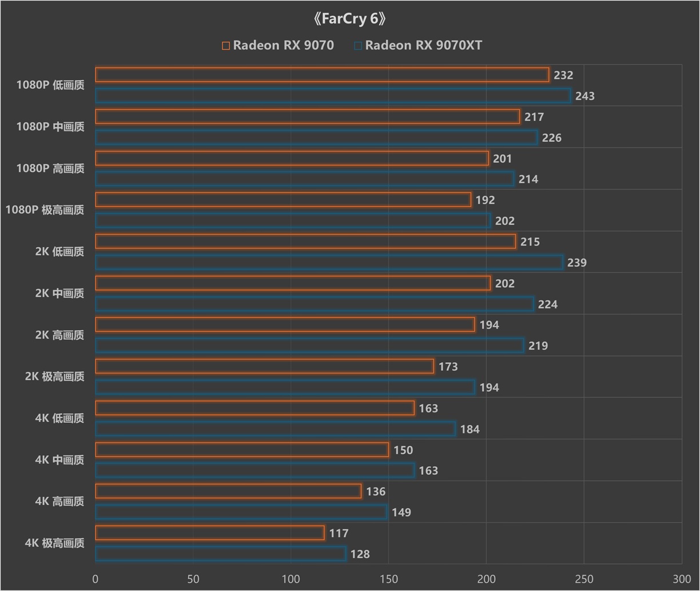The height and width of the screenshot is (591, 700).
Task: Click the 201 data label
Action: (x=503, y=158)
